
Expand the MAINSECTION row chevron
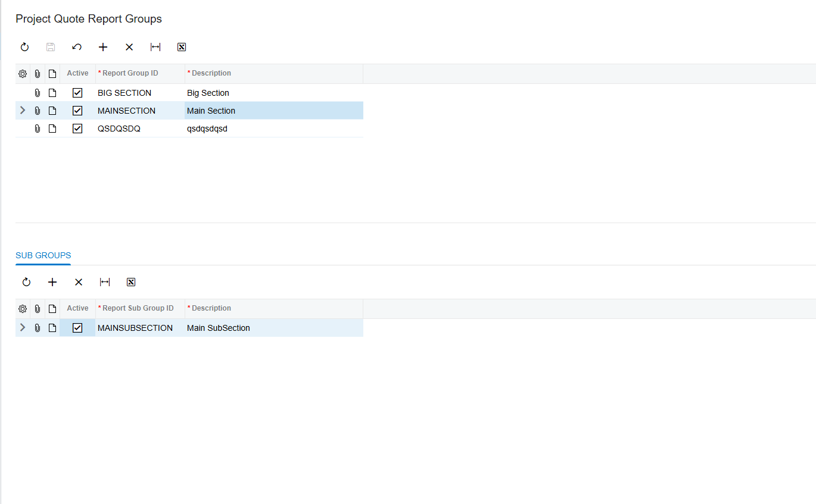tap(23, 110)
